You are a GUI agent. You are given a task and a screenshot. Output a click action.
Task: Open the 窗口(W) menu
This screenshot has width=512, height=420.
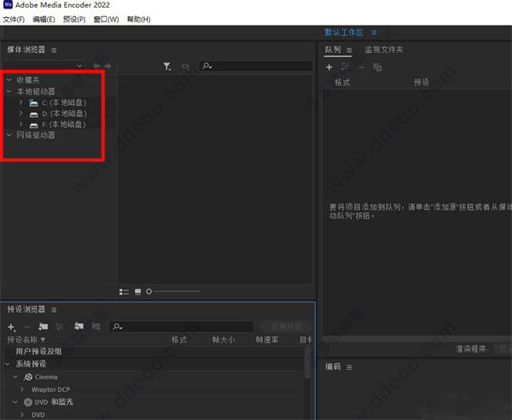pyautogui.click(x=106, y=20)
